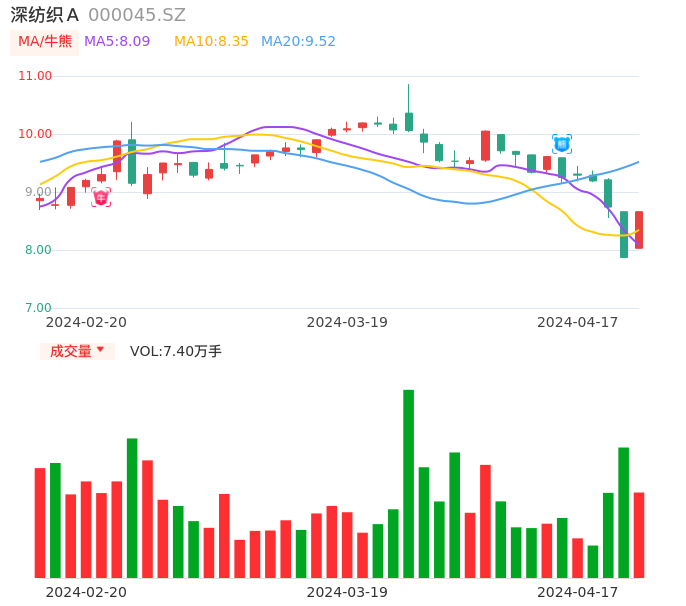Click the 2024-02-20 date label under the candlestick chart

[x=86, y=322]
